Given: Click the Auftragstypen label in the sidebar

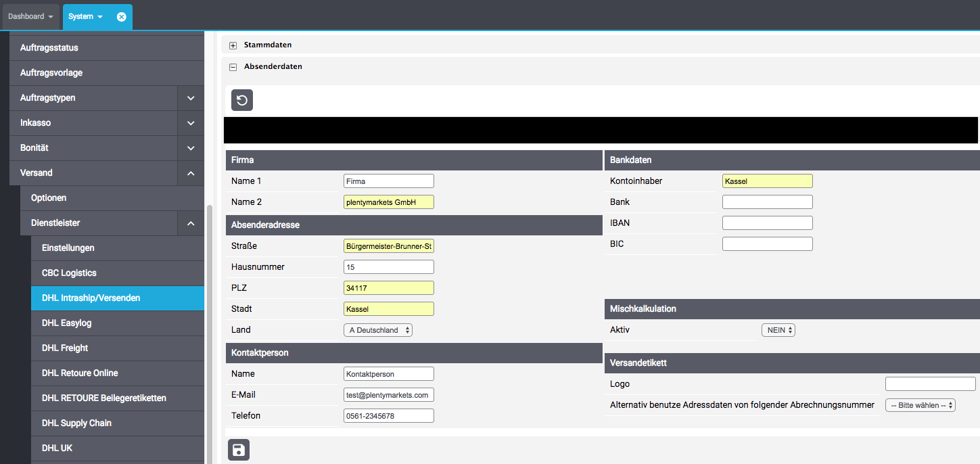Looking at the screenshot, I should point(48,98).
